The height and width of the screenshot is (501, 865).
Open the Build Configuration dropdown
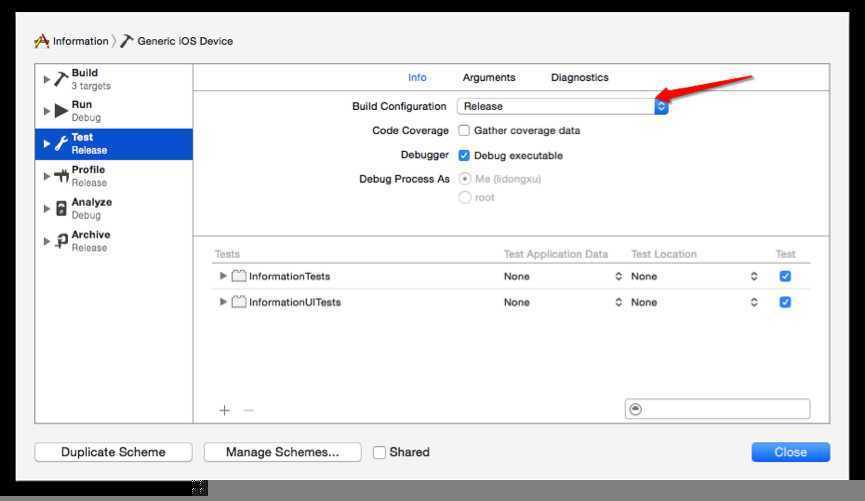[x=562, y=106]
